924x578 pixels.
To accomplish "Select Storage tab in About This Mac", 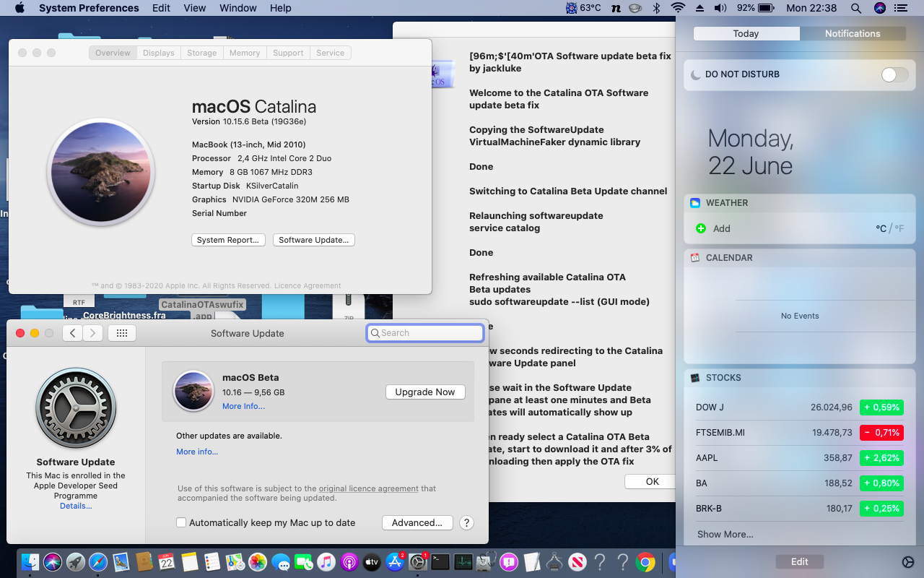I will 201,53.
